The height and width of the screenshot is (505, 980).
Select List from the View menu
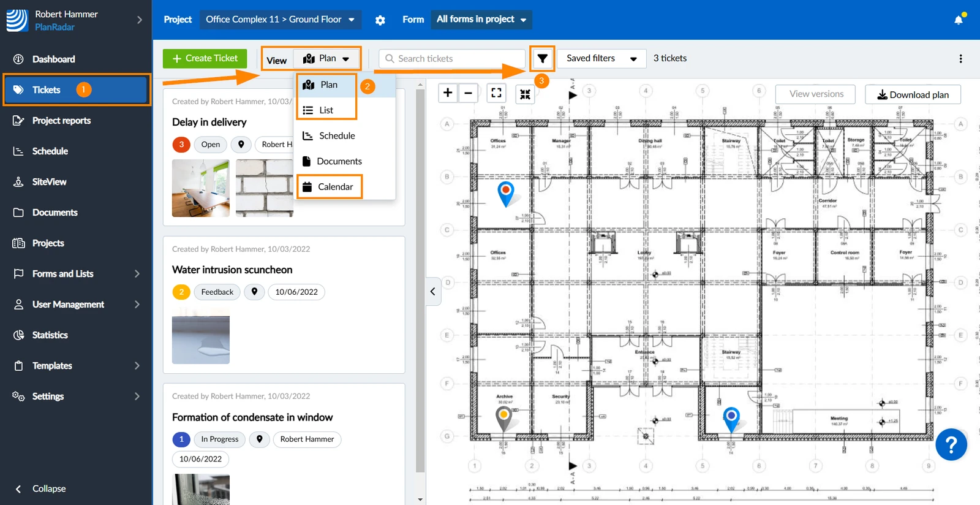point(326,110)
